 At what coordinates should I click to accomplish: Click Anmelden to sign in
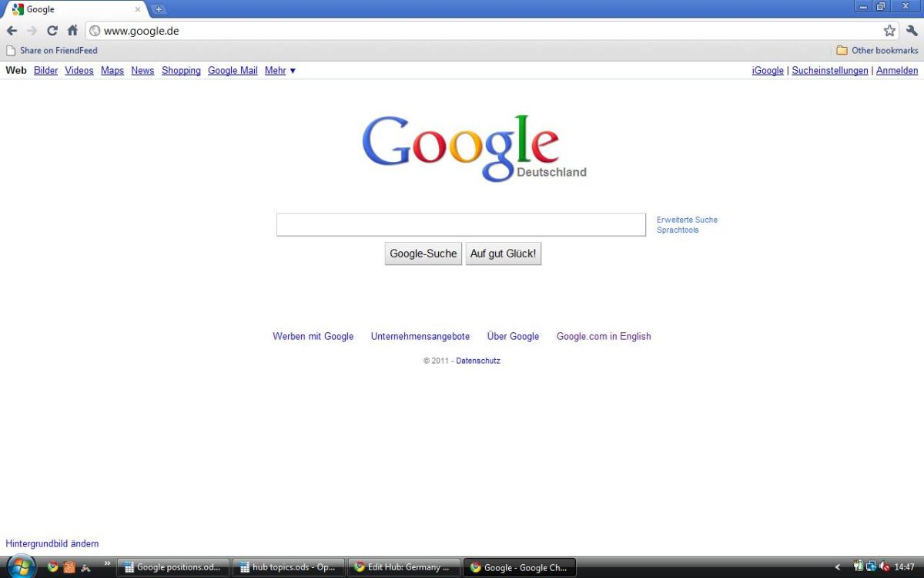tap(897, 70)
